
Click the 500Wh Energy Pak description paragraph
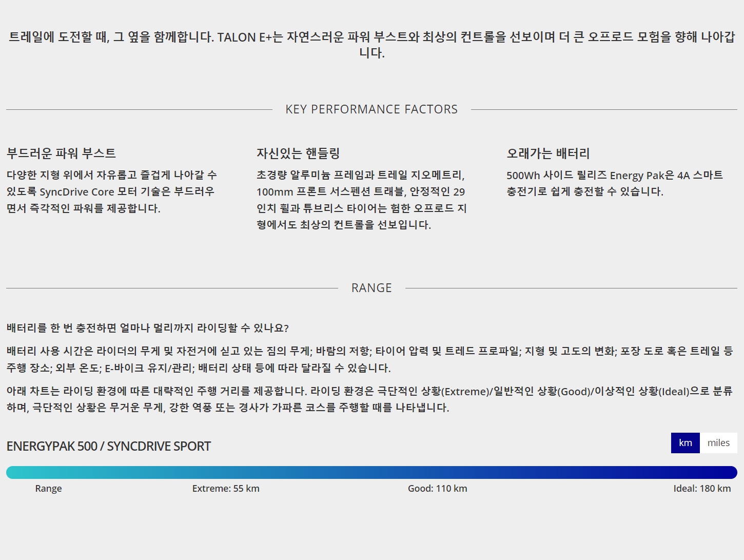point(615,183)
